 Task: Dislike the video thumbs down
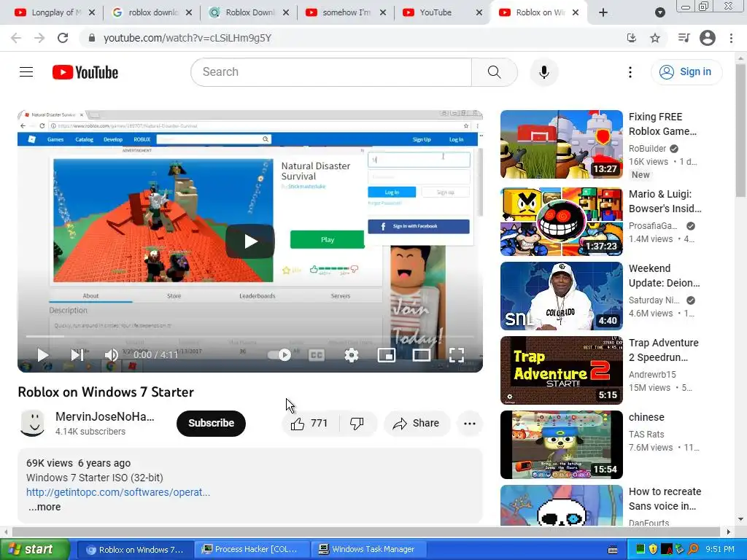point(357,423)
